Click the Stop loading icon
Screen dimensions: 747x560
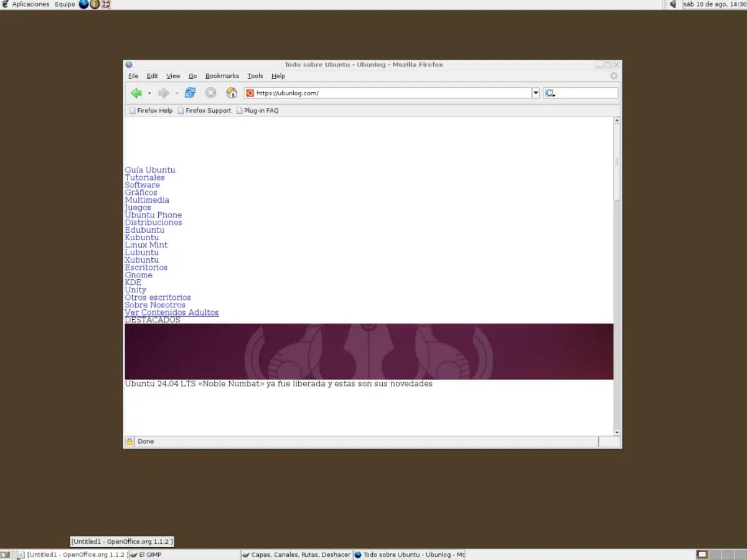pos(211,93)
